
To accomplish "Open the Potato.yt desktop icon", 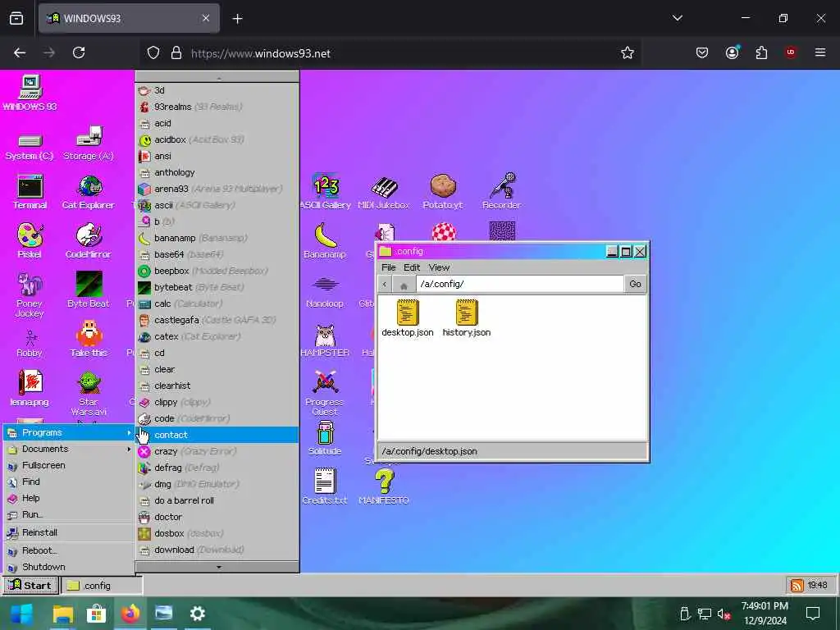I will [x=443, y=191].
